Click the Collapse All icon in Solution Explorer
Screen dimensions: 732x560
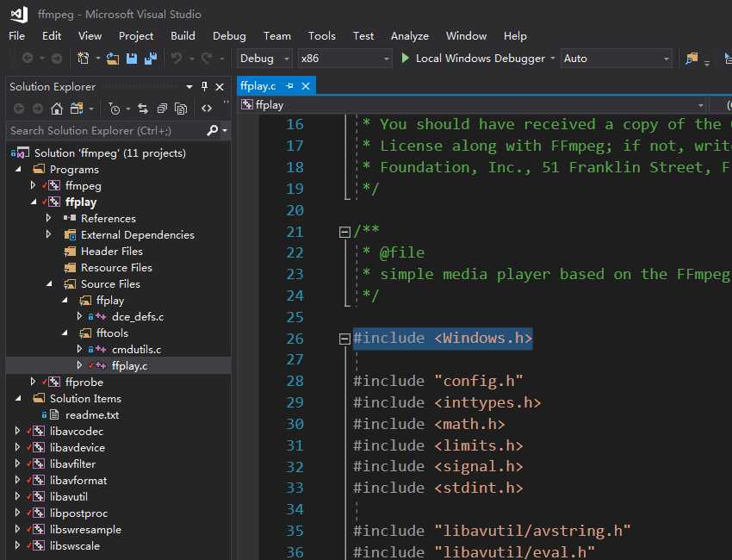click(x=162, y=109)
